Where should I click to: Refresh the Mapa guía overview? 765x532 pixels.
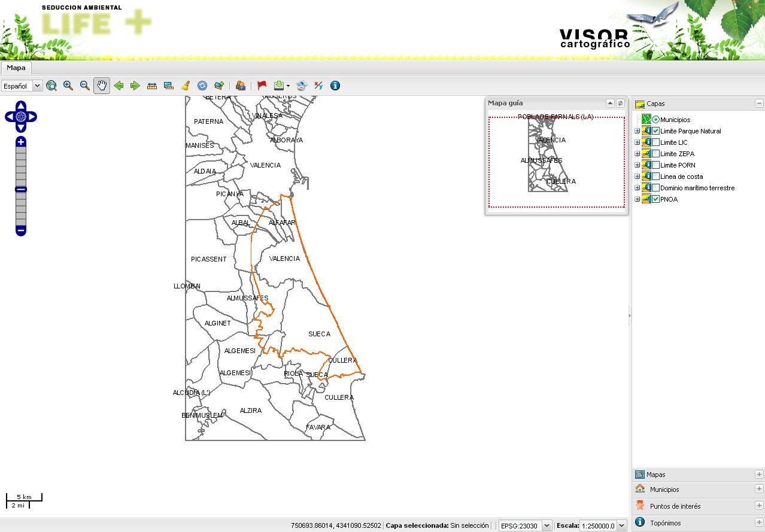tap(621, 103)
